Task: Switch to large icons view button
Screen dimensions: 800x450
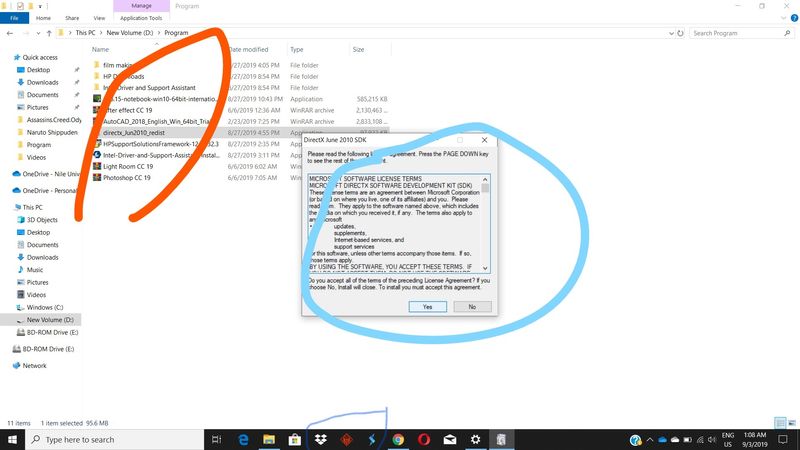Action: coord(792,423)
